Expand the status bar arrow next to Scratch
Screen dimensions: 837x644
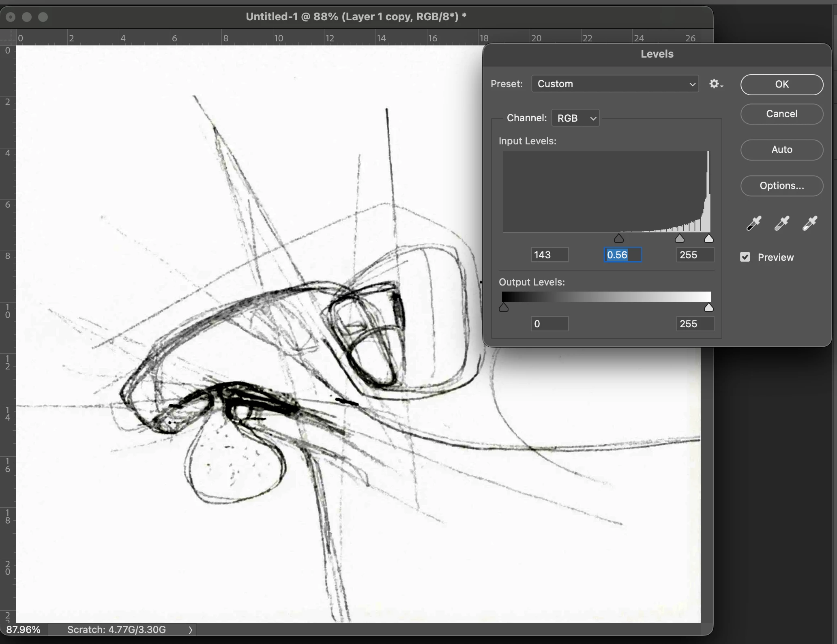click(190, 630)
